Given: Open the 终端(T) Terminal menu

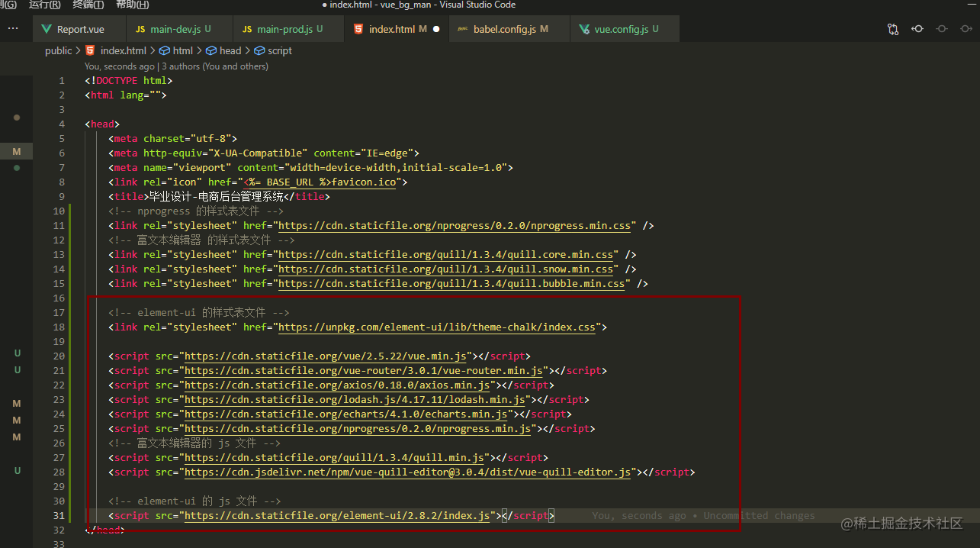Looking at the screenshot, I should pyautogui.click(x=88, y=5).
